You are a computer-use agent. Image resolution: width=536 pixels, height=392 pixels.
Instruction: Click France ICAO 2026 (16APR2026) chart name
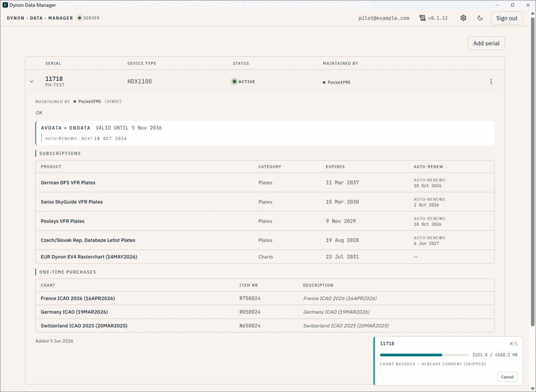point(77,299)
